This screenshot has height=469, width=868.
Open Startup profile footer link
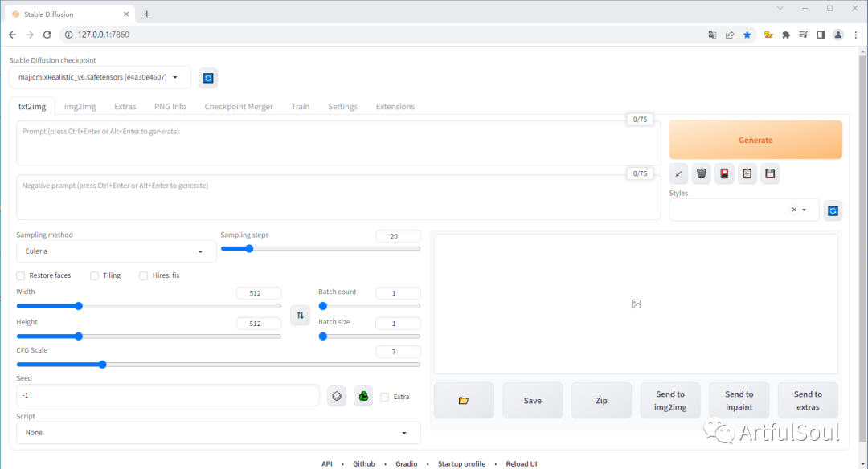[x=461, y=463]
